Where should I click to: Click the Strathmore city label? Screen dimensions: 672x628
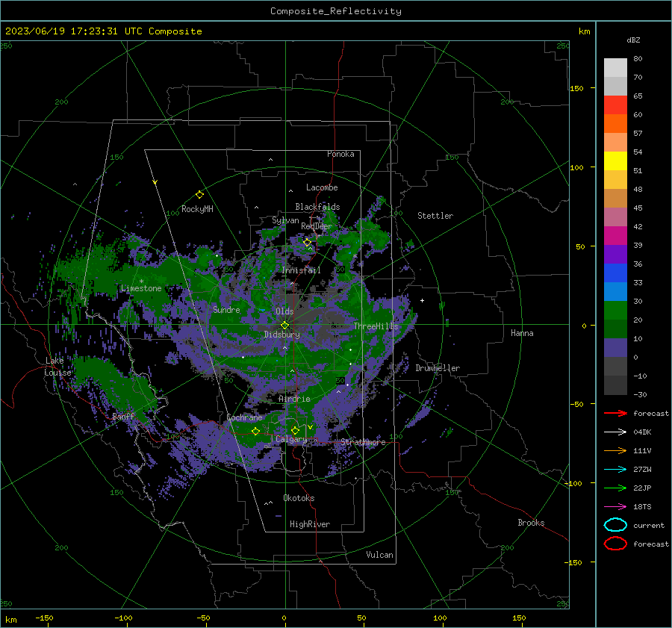click(363, 442)
